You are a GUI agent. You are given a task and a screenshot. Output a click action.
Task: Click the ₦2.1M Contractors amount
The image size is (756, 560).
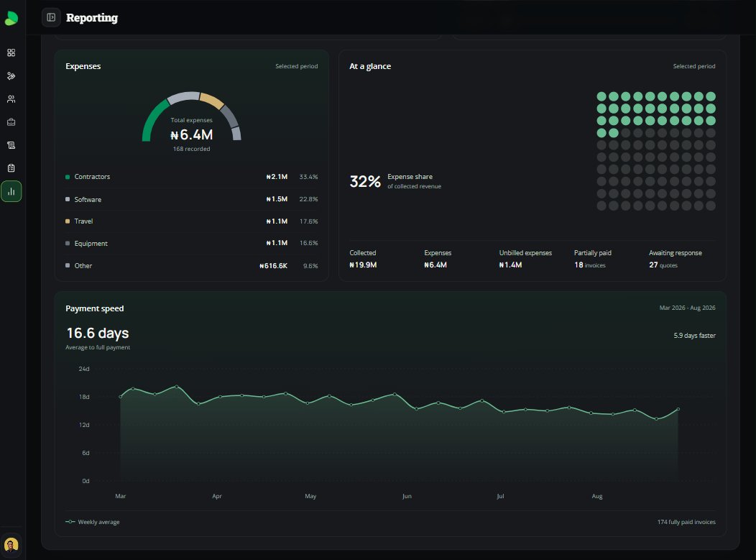pos(277,177)
